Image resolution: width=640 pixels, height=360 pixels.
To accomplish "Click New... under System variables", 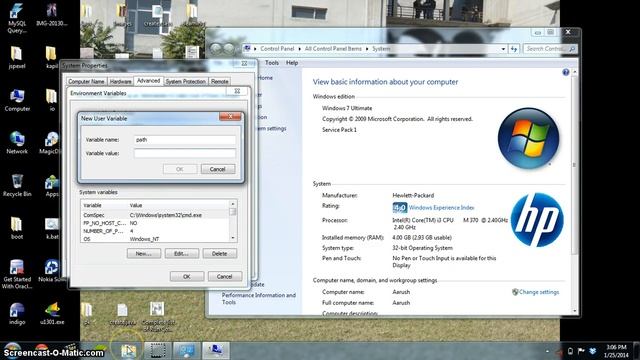I will point(144,254).
